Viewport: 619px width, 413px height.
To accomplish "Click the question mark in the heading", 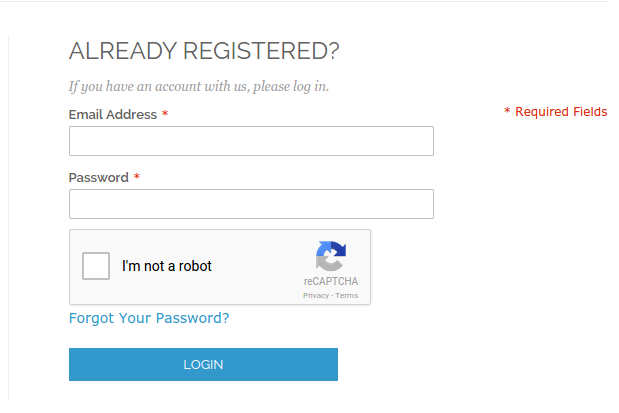I will tap(334, 51).
